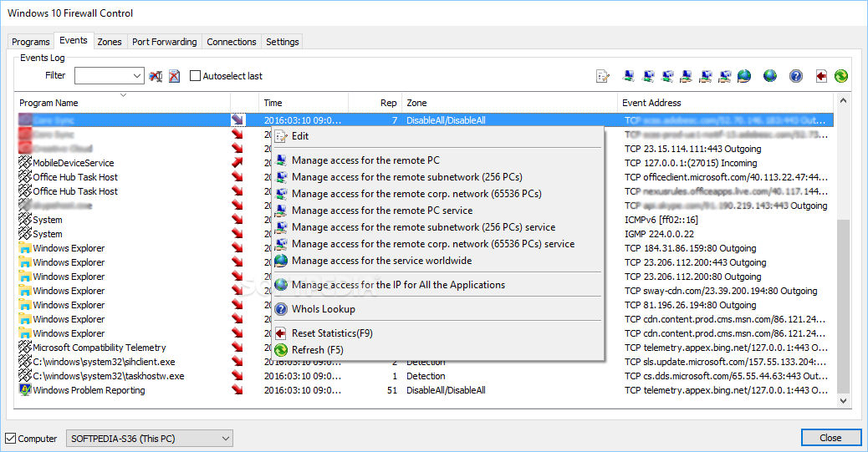
Task: Click the events list scroll up arrow
Action: click(843, 101)
